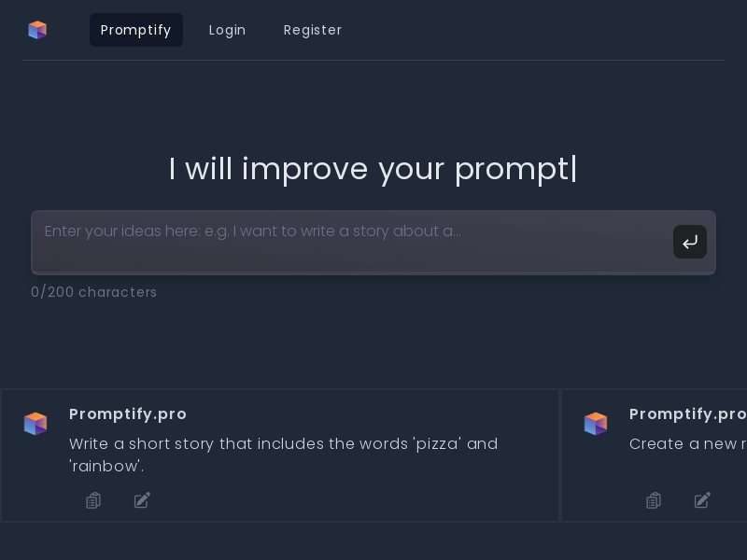Click the Promptify cube logo in the navbar

pyautogui.click(x=37, y=30)
